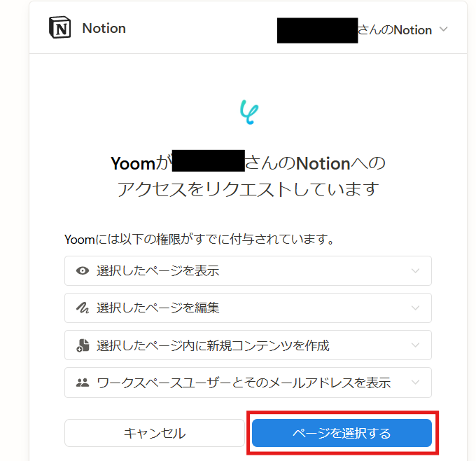The width and height of the screenshot is (476, 461).
Task: Click the Notion title text in header
Action: [x=104, y=29]
